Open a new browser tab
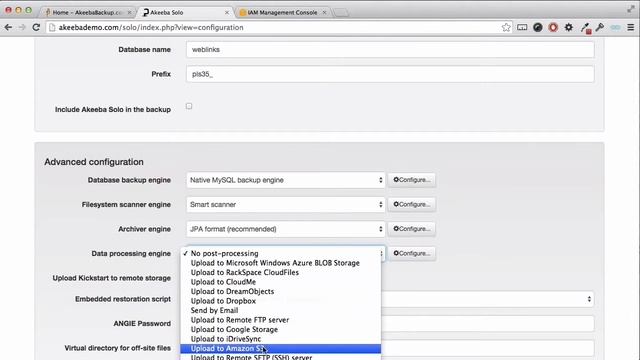The height and width of the screenshot is (360, 640). coord(341,13)
